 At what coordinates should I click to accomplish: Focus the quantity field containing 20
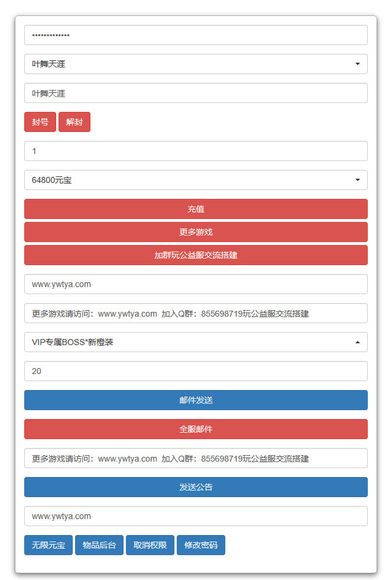pos(196,371)
